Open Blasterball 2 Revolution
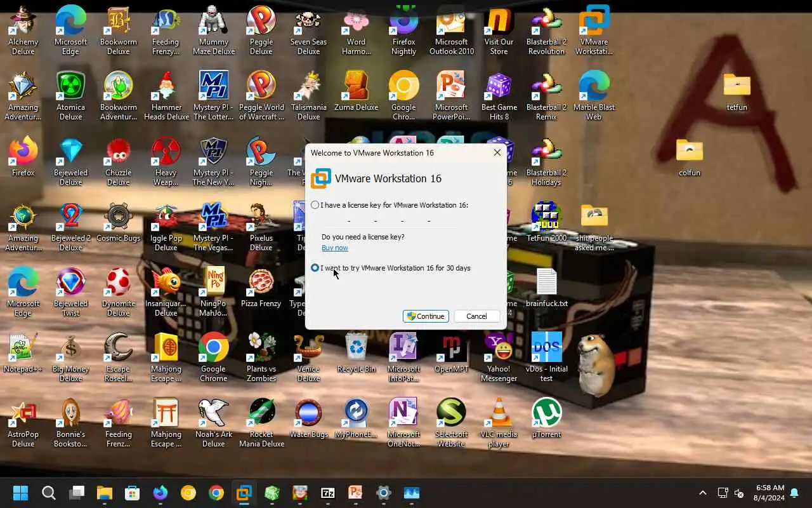812x508 pixels. click(546, 30)
